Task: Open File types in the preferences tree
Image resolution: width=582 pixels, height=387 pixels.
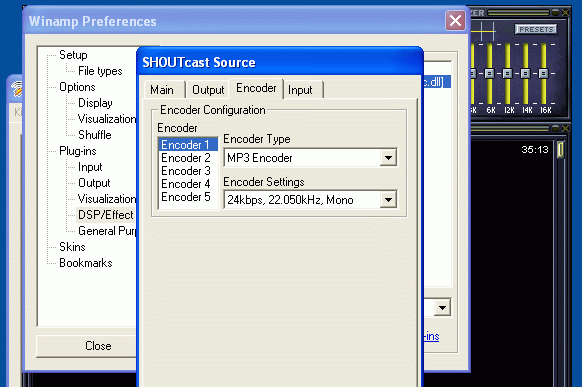Action: 100,71
